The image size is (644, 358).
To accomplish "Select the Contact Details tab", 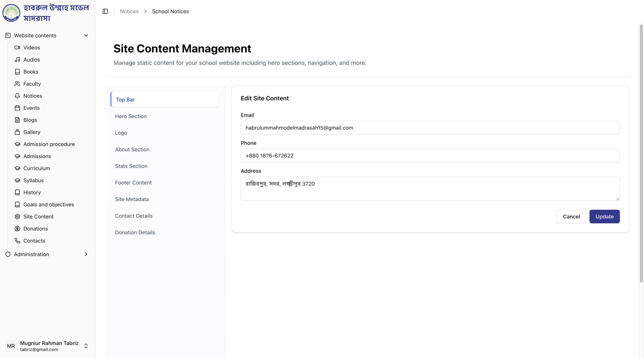I will click(165, 216).
